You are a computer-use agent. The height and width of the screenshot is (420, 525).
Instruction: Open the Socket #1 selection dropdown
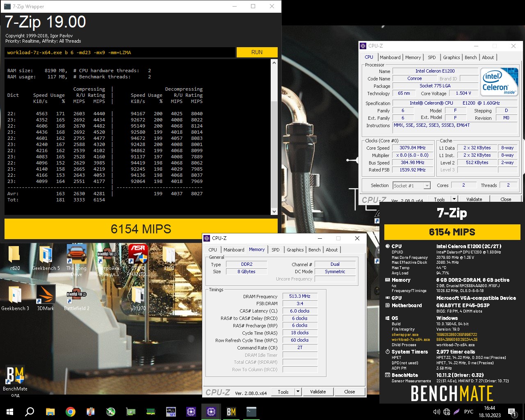click(x=411, y=186)
